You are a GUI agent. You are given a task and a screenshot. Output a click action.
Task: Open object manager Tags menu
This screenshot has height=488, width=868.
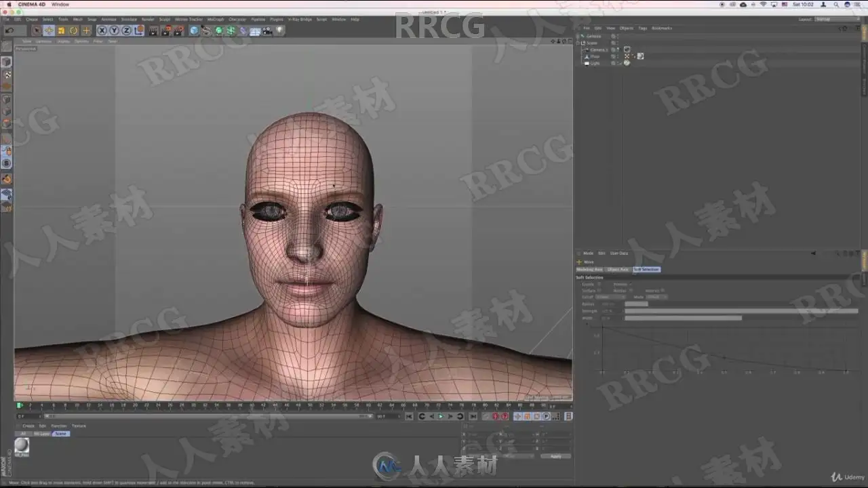coord(643,28)
